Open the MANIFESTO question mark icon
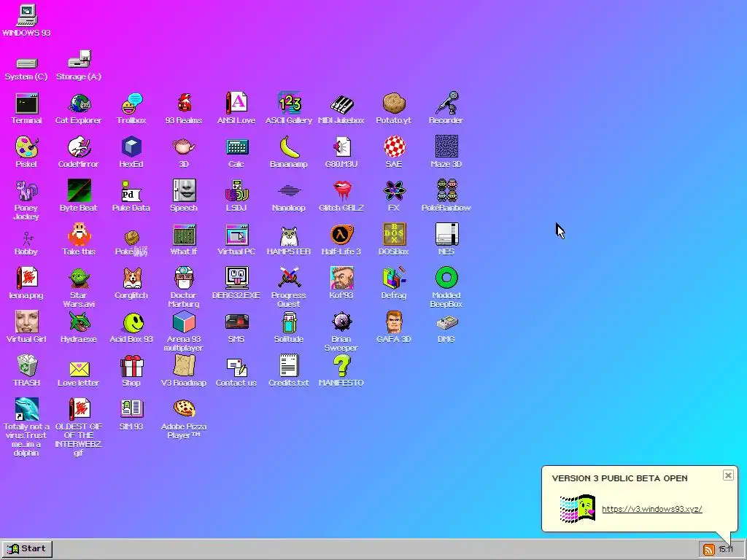Screen dimensions: 747x560 pos(341,366)
